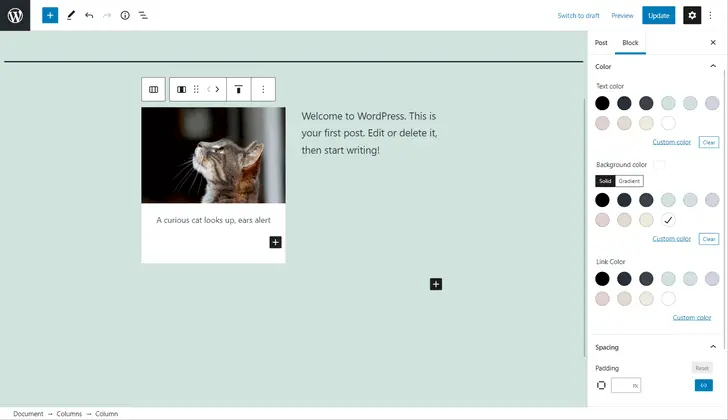Click Switch to draft
Screen dimensions: 728x420
[x=578, y=15]
